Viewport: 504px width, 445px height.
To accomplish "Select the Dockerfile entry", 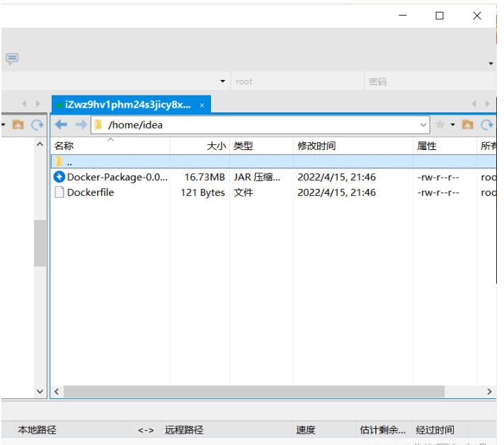I will click(91, 192).
